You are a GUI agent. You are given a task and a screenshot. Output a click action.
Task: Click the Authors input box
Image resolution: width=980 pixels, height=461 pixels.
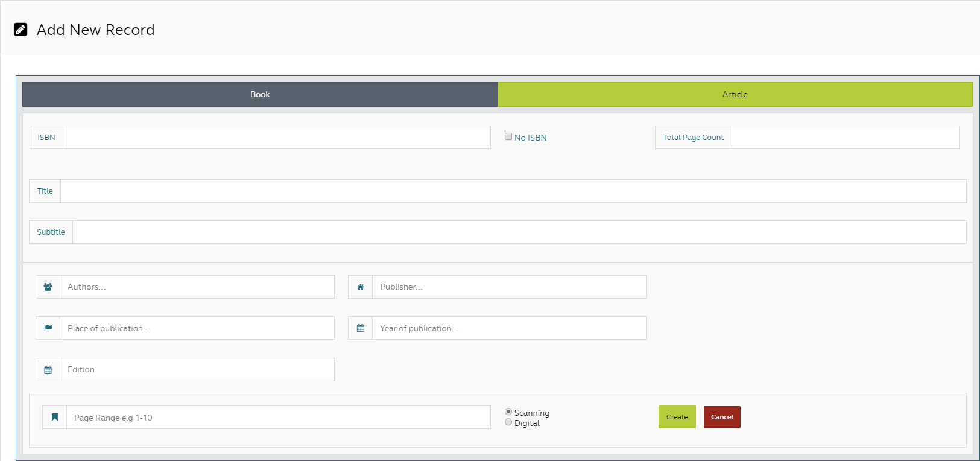(x=197, y=287)
